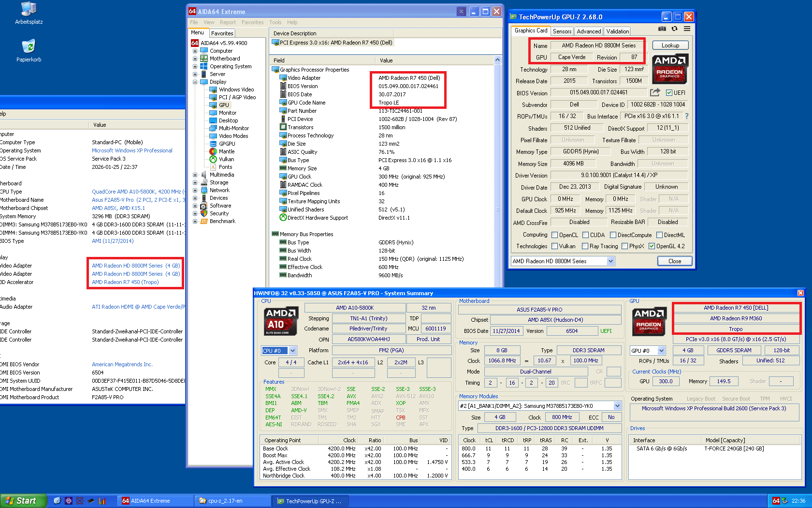Enable the DirectML checkbox

659,235
